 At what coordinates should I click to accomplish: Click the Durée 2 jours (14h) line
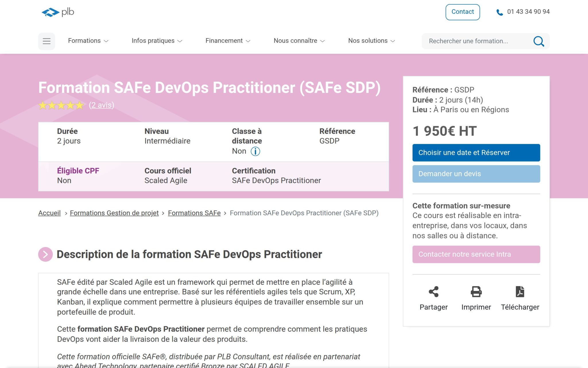tap(448, 100)
